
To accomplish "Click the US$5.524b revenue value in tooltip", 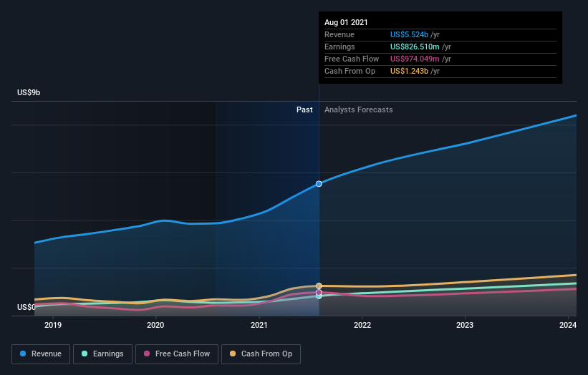I will 409,34.
